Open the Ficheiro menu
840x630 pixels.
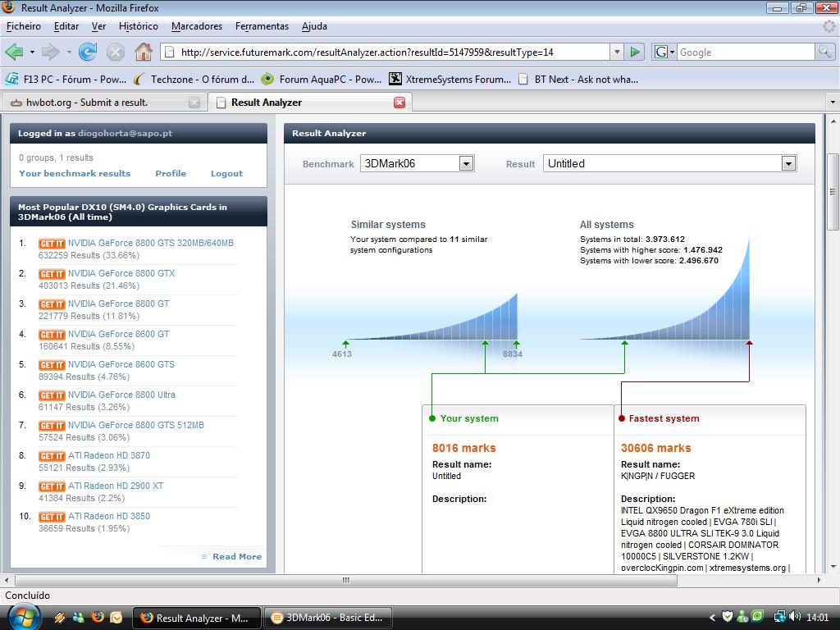(24, 26)
